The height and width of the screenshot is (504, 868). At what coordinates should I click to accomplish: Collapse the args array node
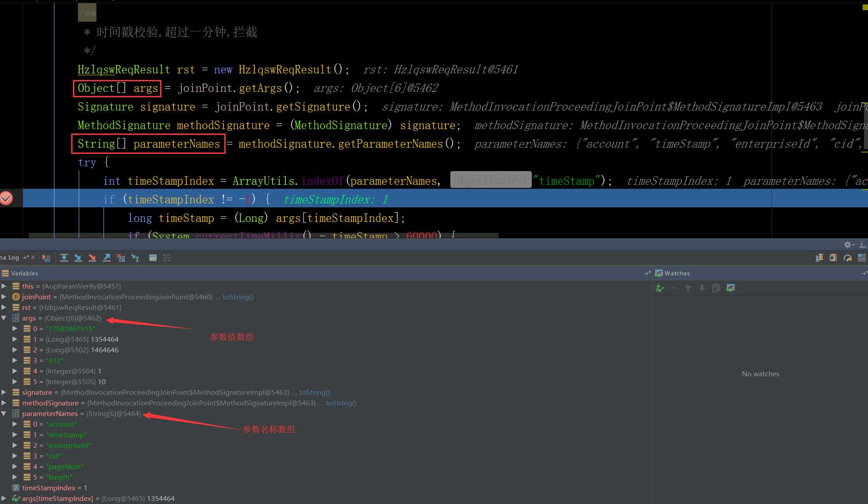click(4, 318)
